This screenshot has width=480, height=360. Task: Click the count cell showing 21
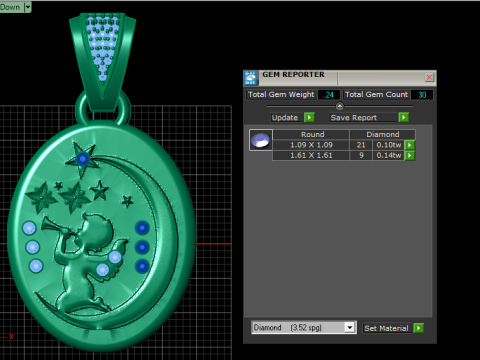(x=361, y=145)
